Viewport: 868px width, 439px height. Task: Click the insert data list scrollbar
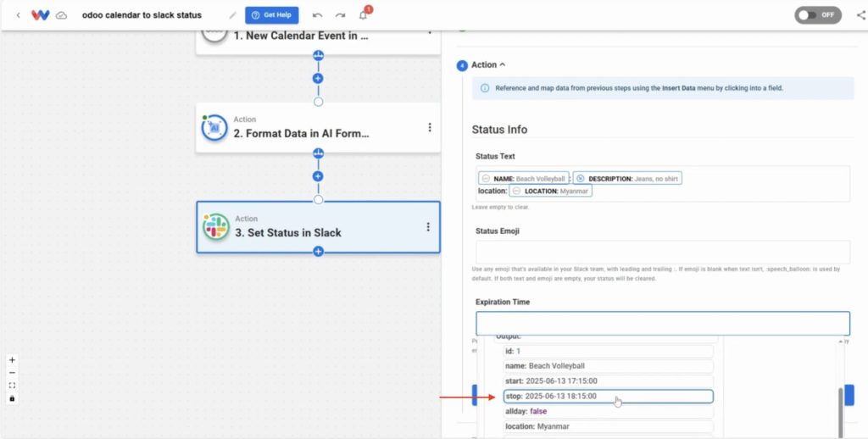pos(842,413)
